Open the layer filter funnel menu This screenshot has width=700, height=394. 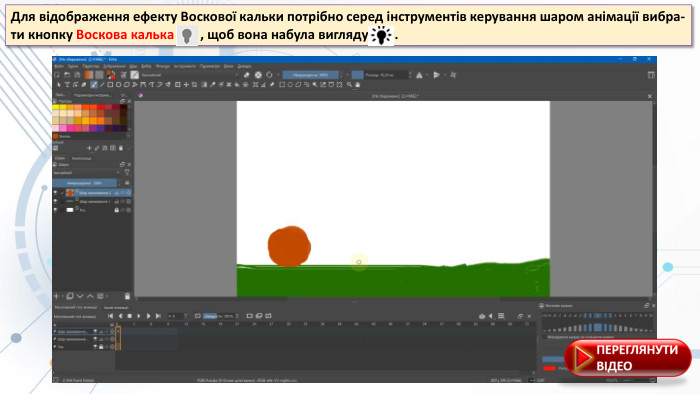[x=127, y=172]
